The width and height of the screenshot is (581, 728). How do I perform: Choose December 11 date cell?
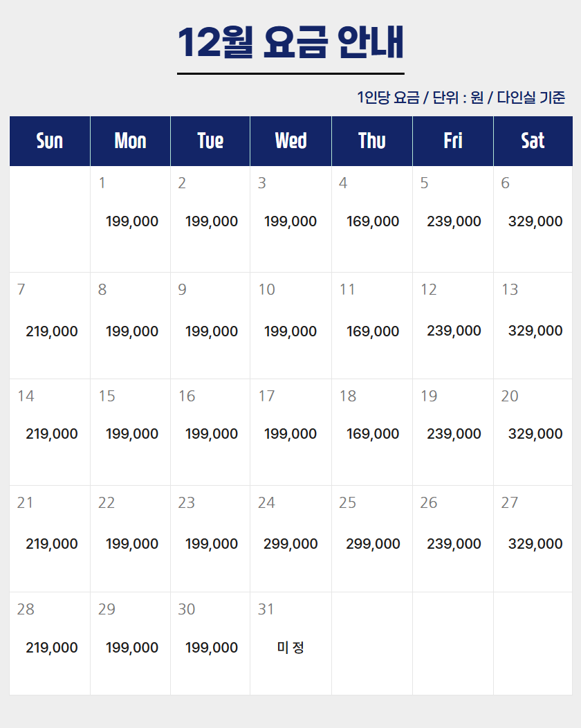pos(372,325)
